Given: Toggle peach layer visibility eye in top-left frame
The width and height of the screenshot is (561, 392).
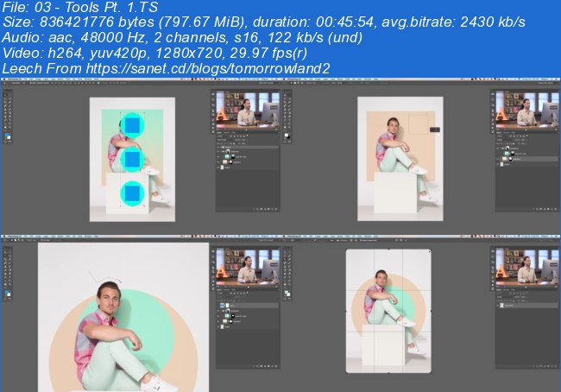Looking at the screenshot, I should (x=218, y=162).
